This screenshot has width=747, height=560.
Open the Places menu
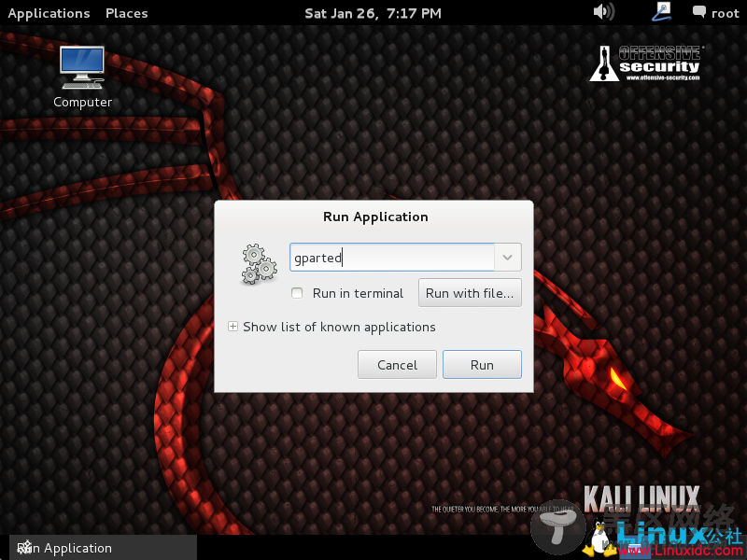[x=127, y=13]
